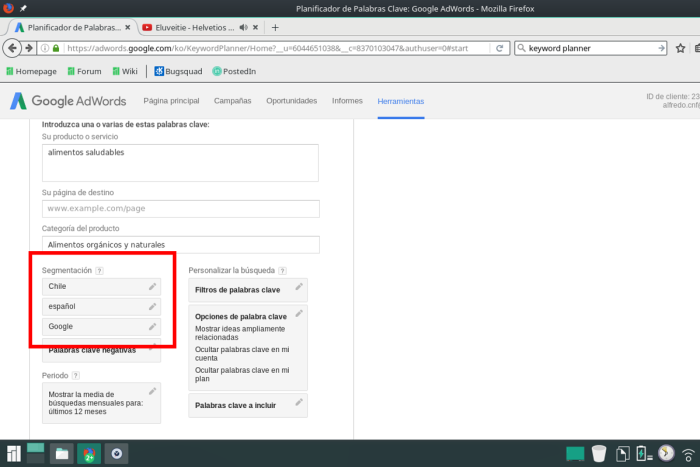Select the Herramientas tab
This screenshot has height=467, width=700.
point(401,101)
